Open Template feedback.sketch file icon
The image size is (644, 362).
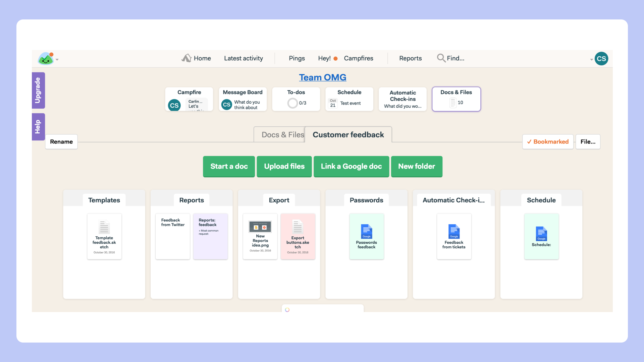coord(104,227)
